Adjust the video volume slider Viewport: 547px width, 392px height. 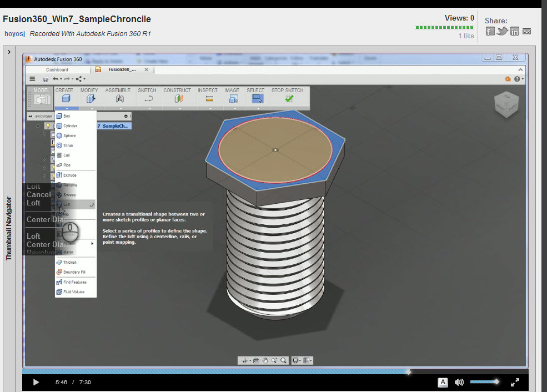pyautogui.click(x=484, y=382)
